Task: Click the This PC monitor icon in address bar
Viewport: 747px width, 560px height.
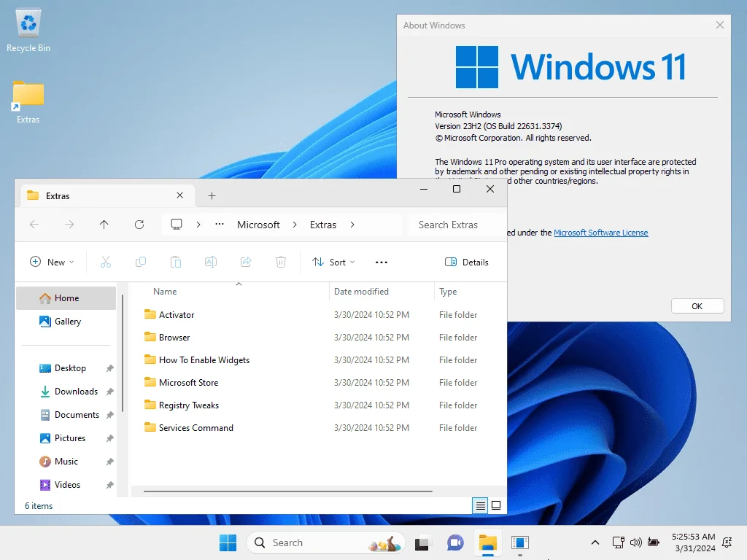Action: point(177,225)
